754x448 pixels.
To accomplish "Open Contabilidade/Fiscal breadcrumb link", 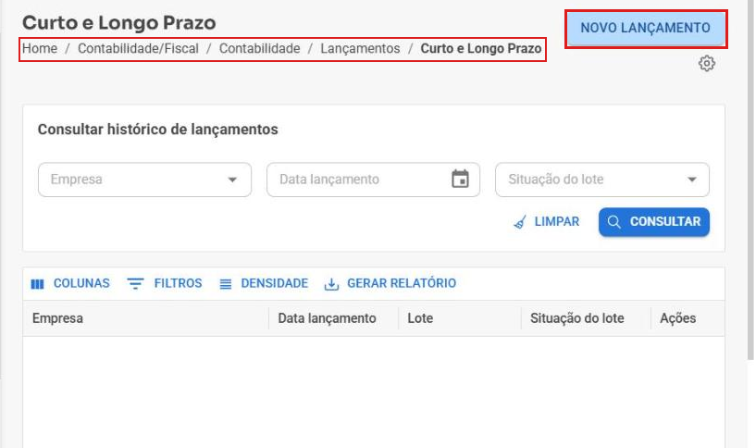I will click(x=138, y=49).
